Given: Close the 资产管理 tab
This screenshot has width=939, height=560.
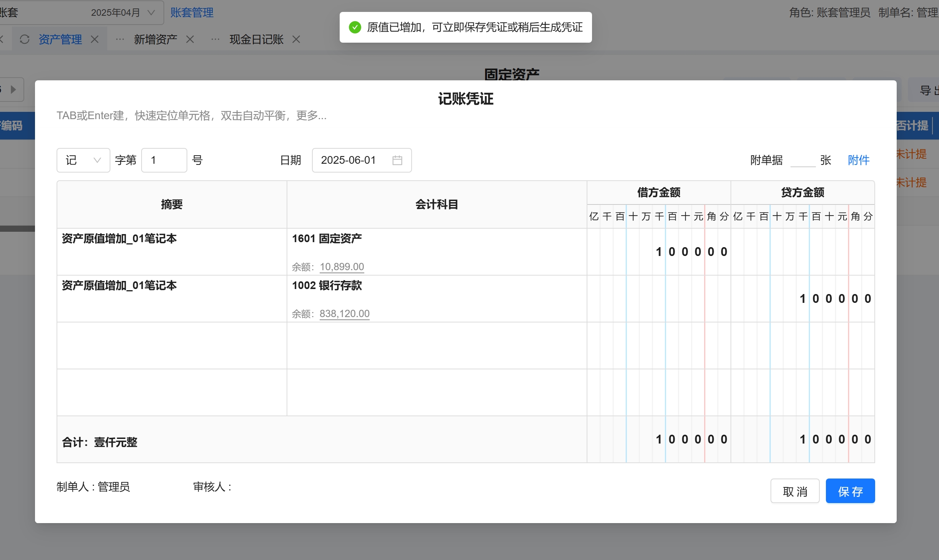Looking at the screenshot, I should coord(95,39).
